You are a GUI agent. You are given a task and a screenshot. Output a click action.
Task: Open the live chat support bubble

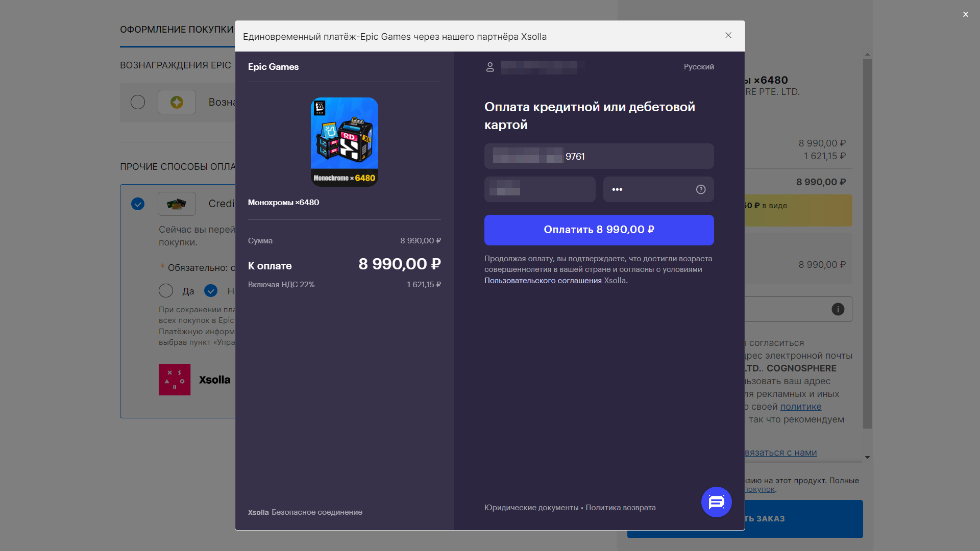pos(716,502)
